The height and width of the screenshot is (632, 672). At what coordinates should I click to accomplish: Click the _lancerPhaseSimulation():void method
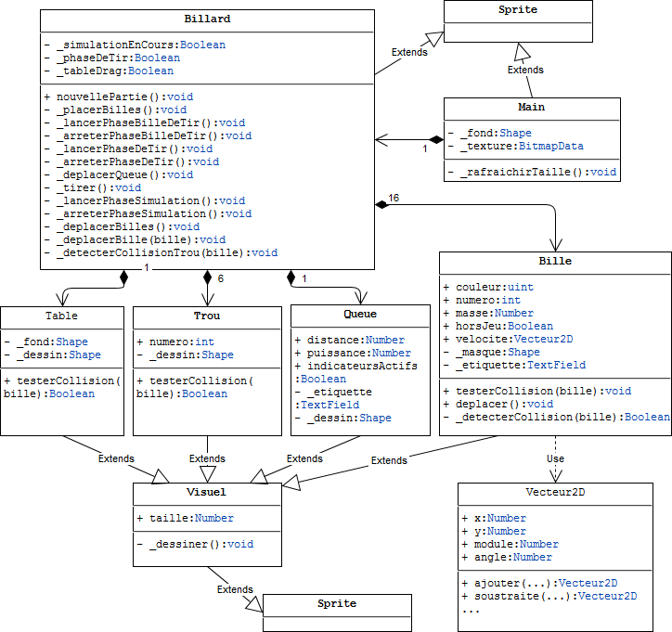(x=145, y=200)
